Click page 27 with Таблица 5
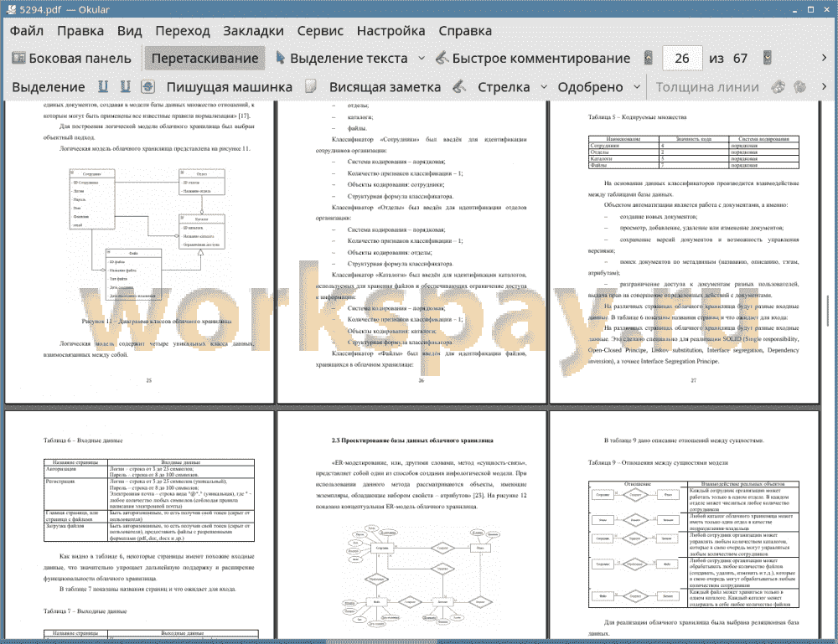Viewport: 838px width, 644px height. 684,251
